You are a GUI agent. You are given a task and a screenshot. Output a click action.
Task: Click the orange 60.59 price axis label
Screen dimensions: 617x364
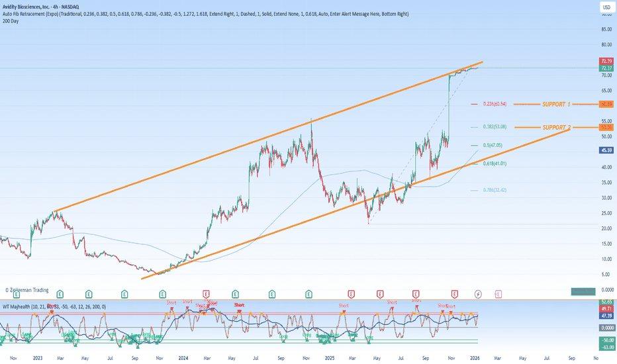(x=606, y=104)
